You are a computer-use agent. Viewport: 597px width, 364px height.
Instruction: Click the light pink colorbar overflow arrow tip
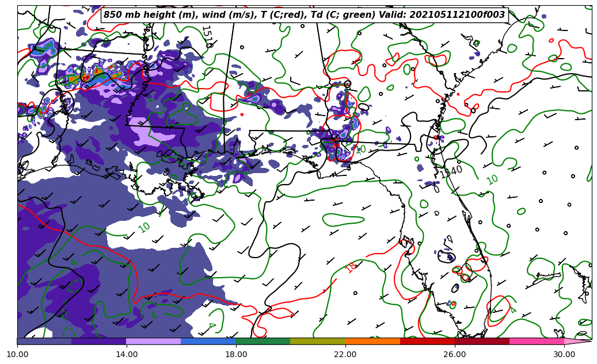pyautogui.click(x=578, y=341)
